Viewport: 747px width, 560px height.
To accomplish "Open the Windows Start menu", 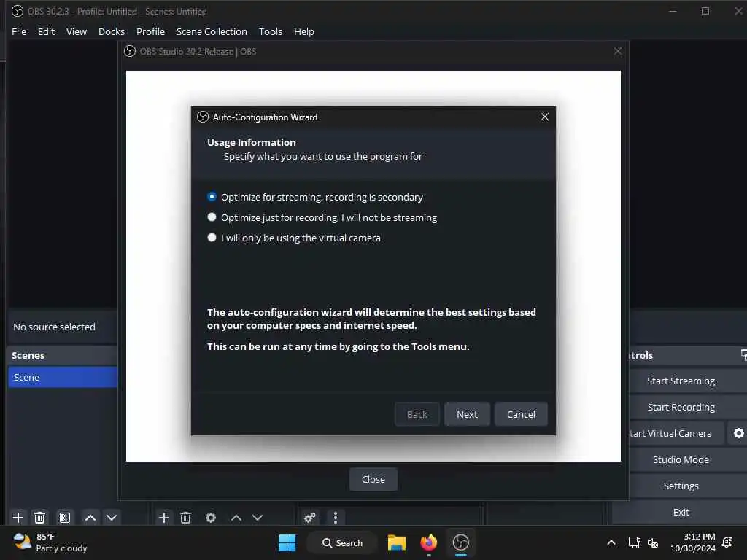I will click(x=287, y=542).
